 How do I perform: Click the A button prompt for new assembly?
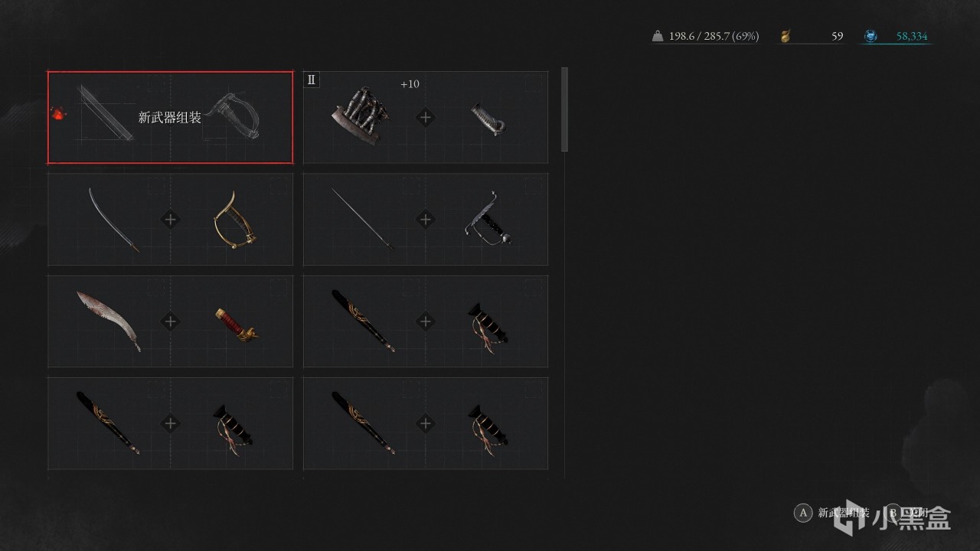(x=803, y=513)
